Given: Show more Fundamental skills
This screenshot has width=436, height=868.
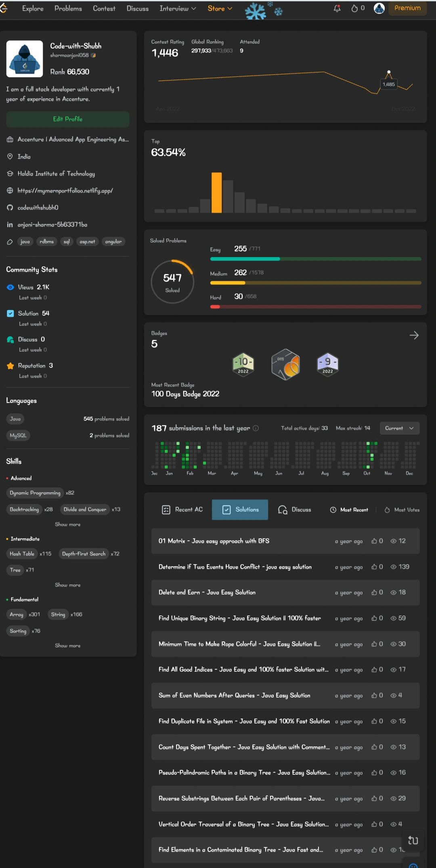Looking at the screenshot, I should pos(68,646).
